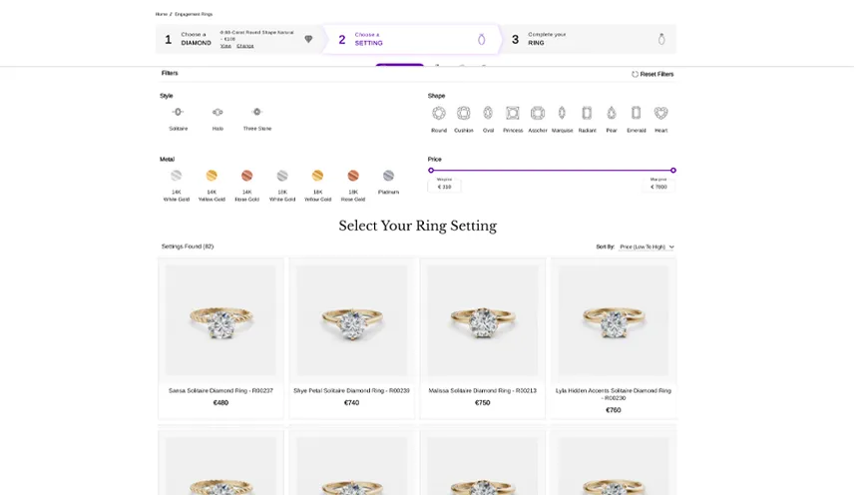Viewport: 868px width, 495px height.
Task: Click Malissa Solitaire Diamond Ring title
Action: coord(482,391)
